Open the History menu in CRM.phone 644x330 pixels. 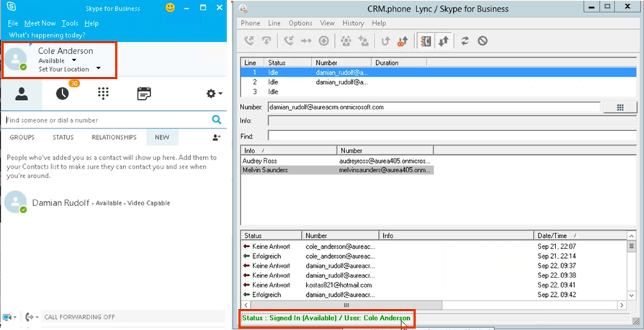[x=353, y=23]
